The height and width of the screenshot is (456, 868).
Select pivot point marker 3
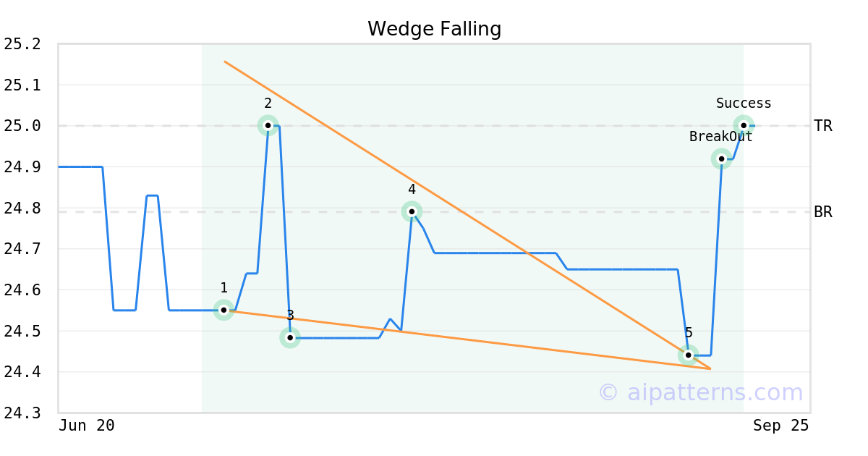point(290,337)
